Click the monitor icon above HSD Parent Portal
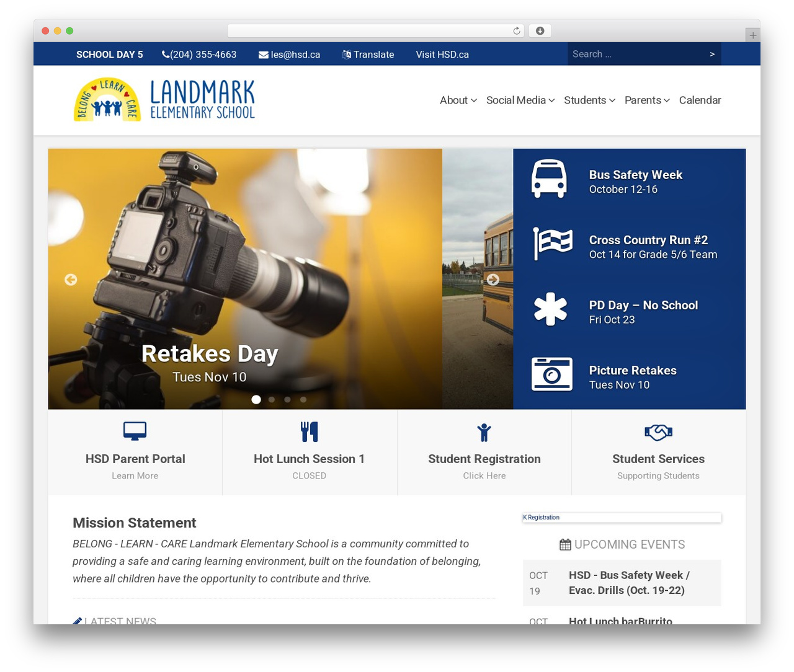 click(135, 431)
